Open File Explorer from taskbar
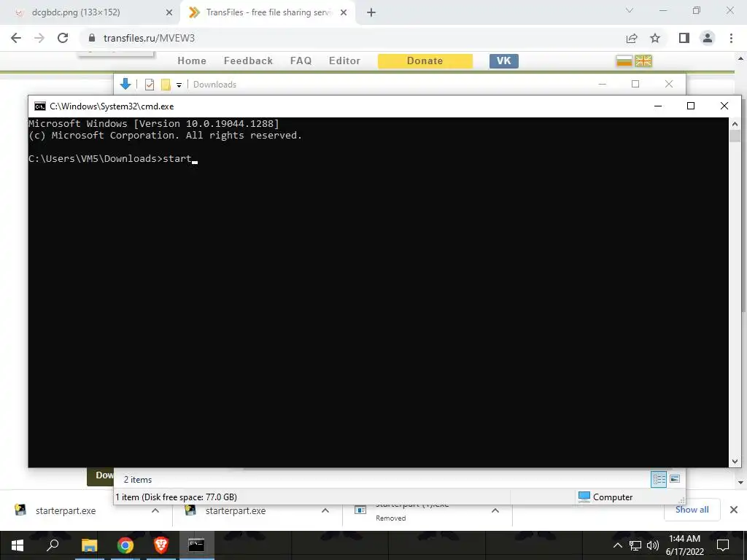Screen dimensions: 747x560 [x=89, y=545]
